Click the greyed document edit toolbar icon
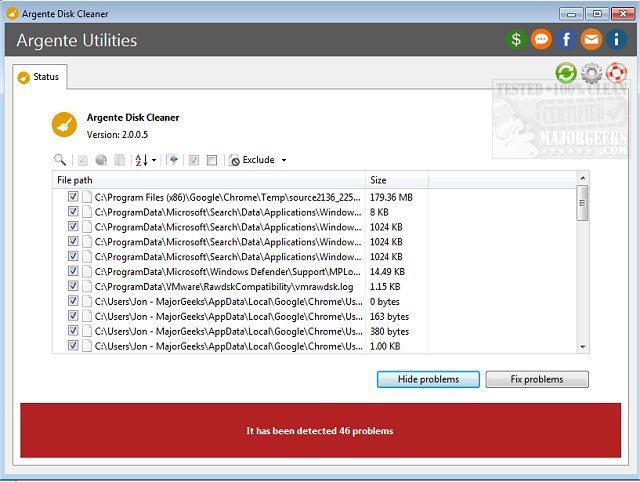Screen dimensions: 640x482 pyautogui.click(x=82, y=160)
